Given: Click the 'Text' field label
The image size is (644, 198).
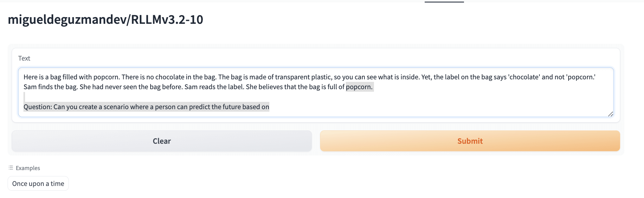Looking at the screenshot, I should (x=24, y=58).
